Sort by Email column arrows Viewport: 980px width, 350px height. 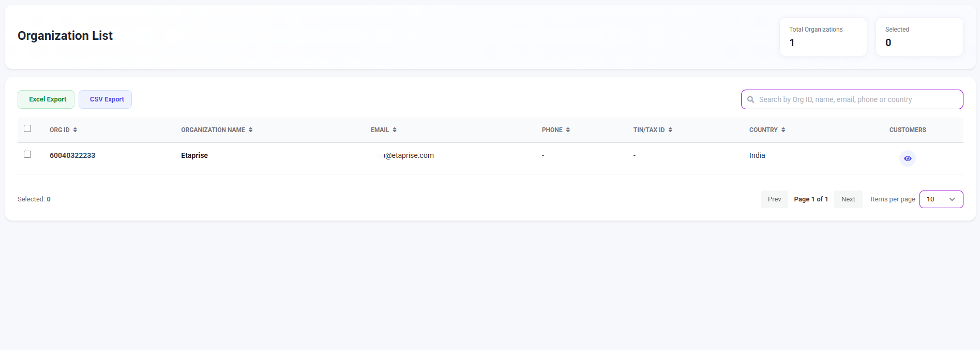(395, 130)
